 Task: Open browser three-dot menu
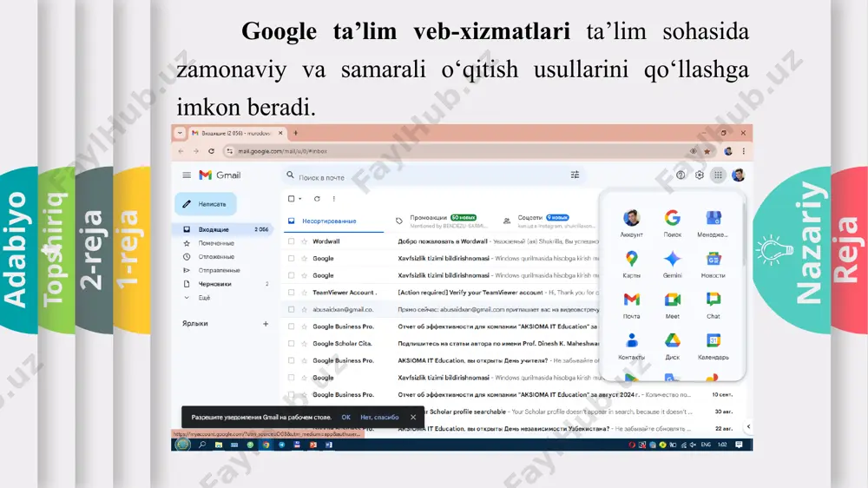coord(744,151)
